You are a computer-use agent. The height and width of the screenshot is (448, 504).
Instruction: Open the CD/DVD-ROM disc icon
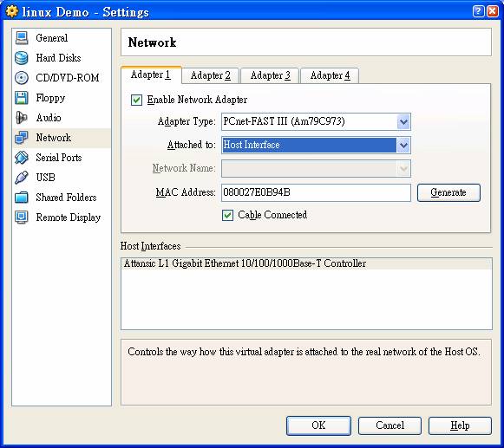pyautogui.click(x=22, y=78)
